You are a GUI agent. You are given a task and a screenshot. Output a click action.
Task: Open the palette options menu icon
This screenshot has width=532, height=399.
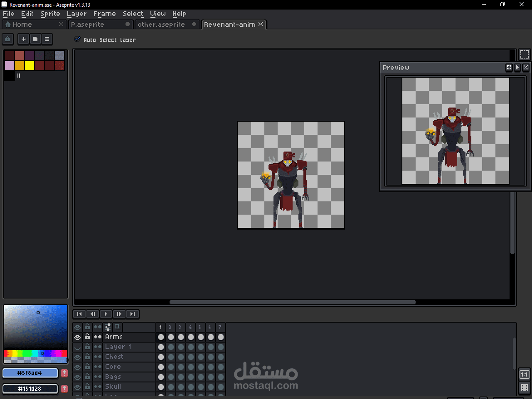click(x=47, y=39)
